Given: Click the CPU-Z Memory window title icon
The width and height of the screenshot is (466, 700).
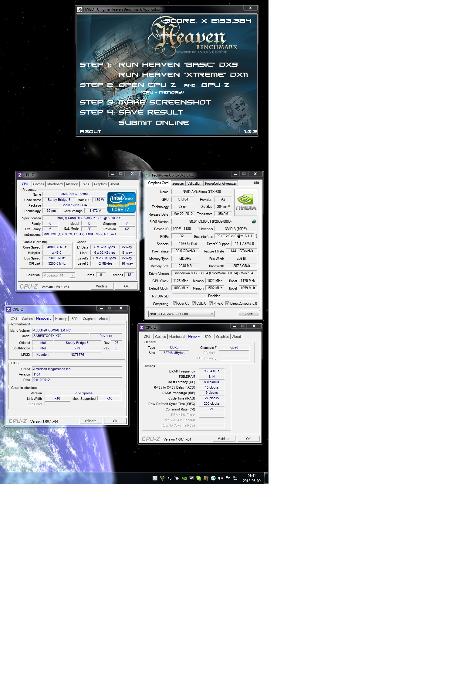Looking at the screenshot, I should [x=142, y=327].
